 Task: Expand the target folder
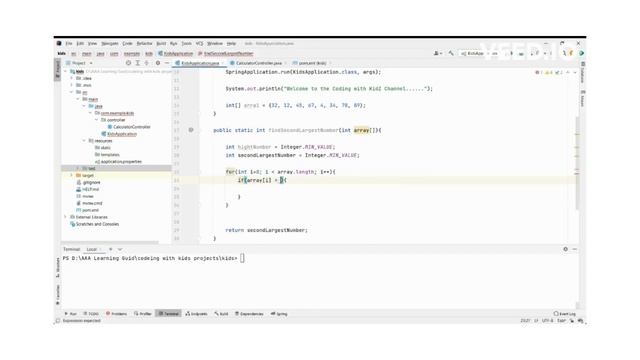(71, 176)
